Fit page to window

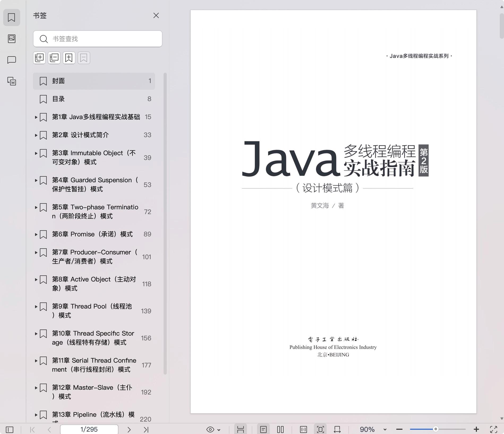tap(321, 429)
